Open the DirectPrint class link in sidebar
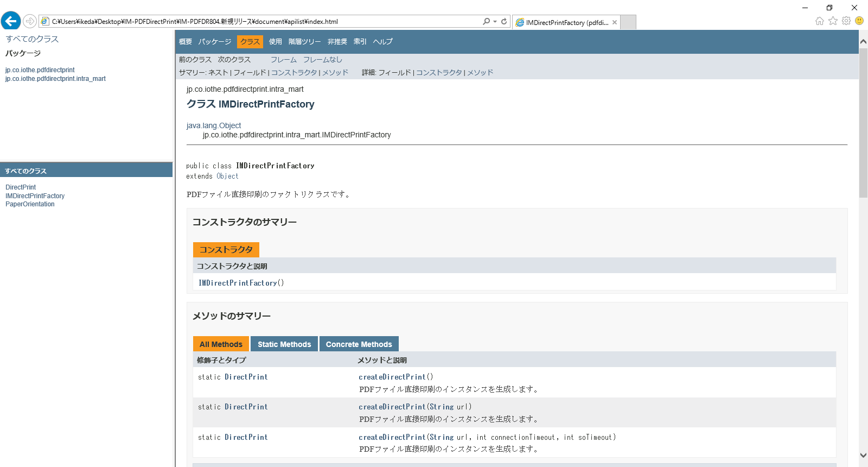Viewport: 868px width, 467px height. tap(21, 187)
